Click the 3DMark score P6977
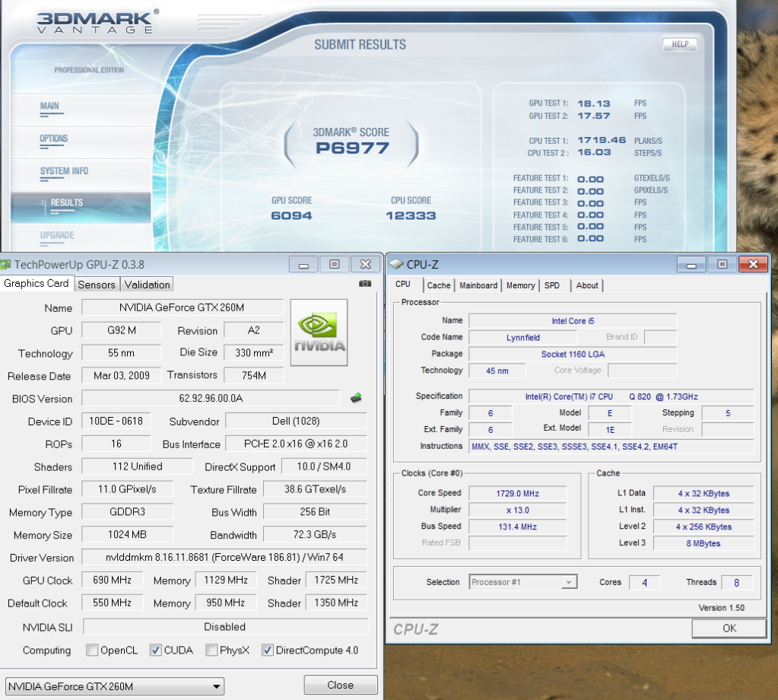This screenshot has height=700, width=778. [x=352, y=148]
